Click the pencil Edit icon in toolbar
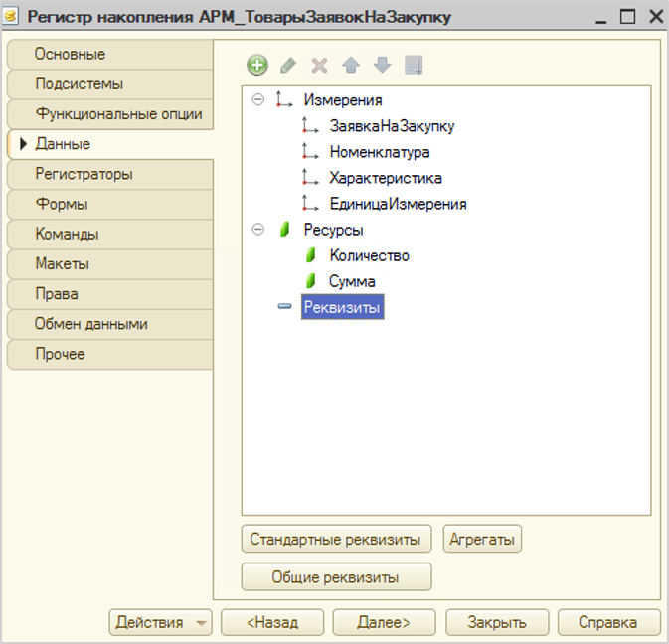Screen dimensions: 669x644 pyautogui.click(x=288, y=66)
